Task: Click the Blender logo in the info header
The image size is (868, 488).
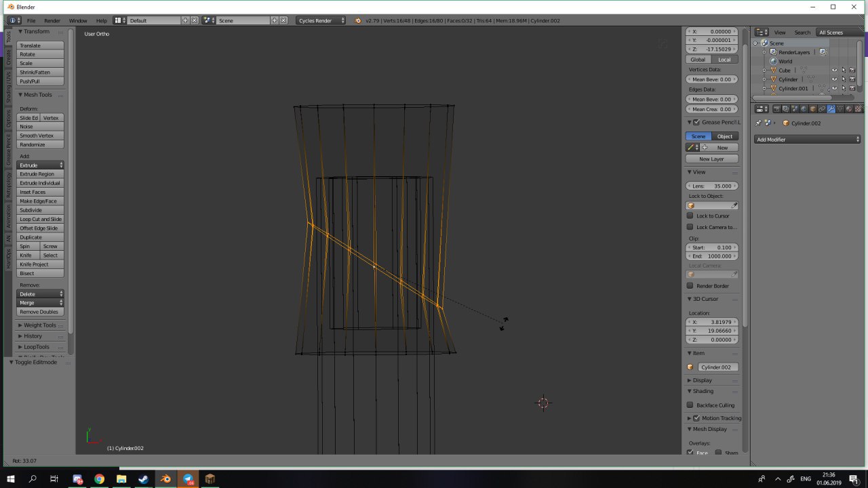Action: point(358,20)
